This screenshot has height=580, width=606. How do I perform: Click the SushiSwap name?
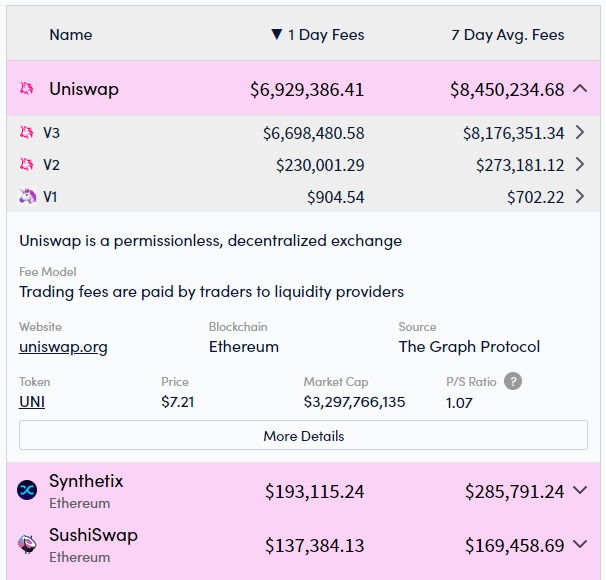[x=93, y=535]
